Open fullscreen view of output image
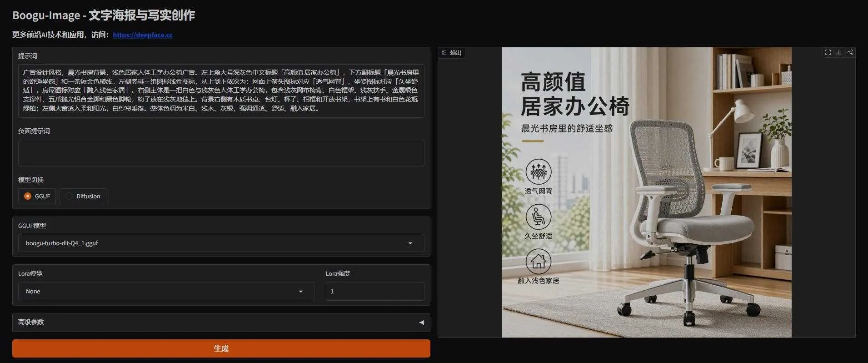 pos(828,52)
